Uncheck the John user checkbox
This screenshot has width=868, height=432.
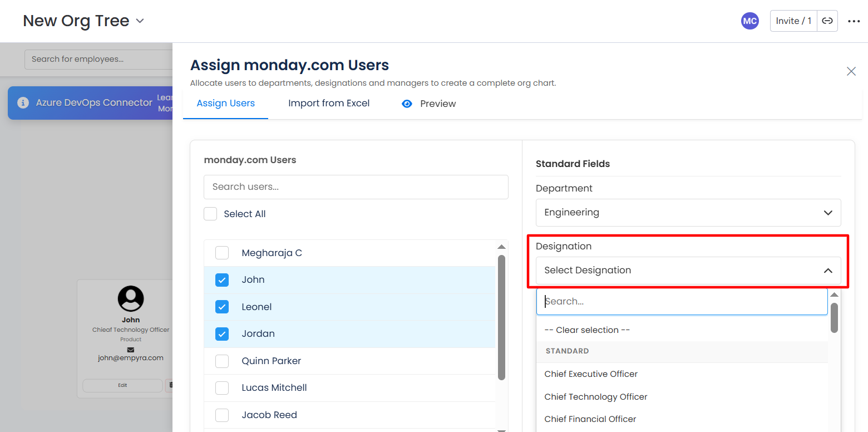click(x=222, y=280)
